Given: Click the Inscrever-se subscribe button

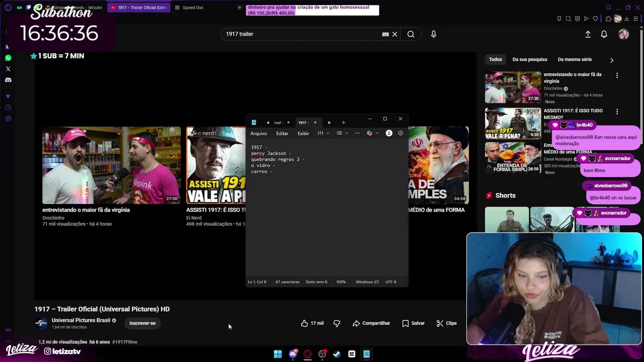Looking at the screenshot, I should click(x=142, y=323).
